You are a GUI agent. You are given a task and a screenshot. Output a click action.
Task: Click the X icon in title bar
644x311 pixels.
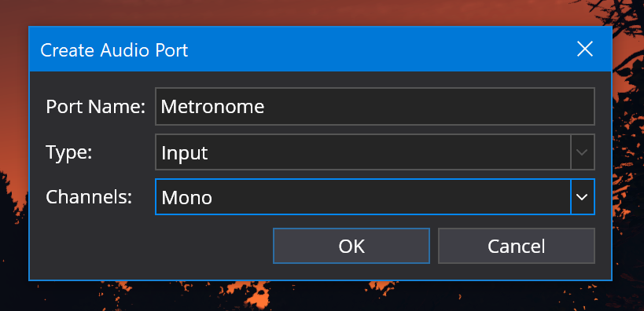click(584, 49)
